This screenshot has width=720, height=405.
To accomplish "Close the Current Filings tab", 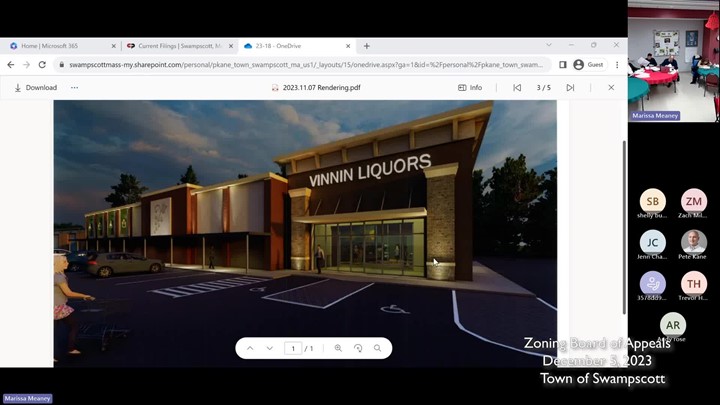I will tap(231, 46).
